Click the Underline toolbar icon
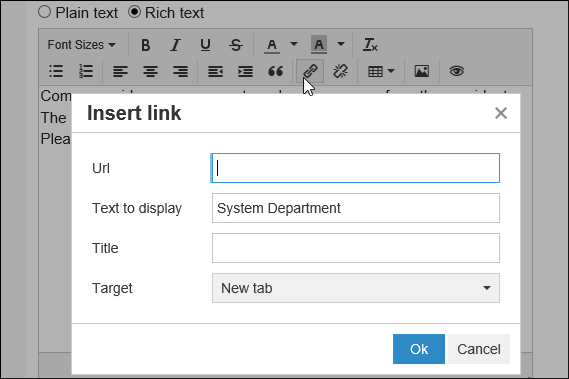 (205, 45)
